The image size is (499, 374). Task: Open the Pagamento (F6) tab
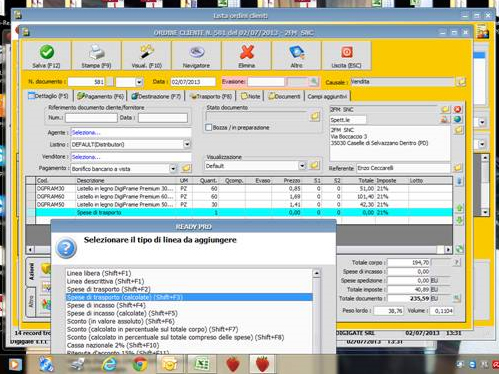click(100, 96)
